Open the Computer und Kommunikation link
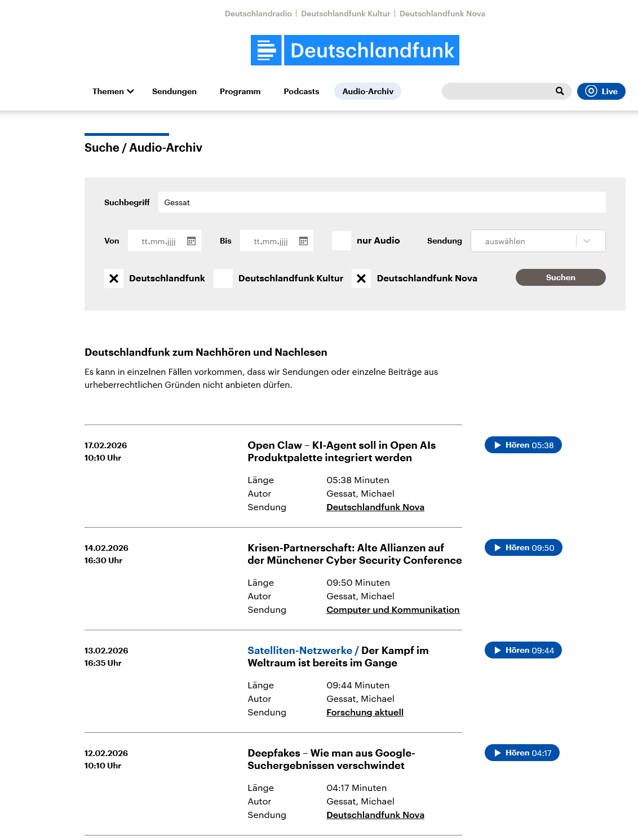 (x=393, y=609)
